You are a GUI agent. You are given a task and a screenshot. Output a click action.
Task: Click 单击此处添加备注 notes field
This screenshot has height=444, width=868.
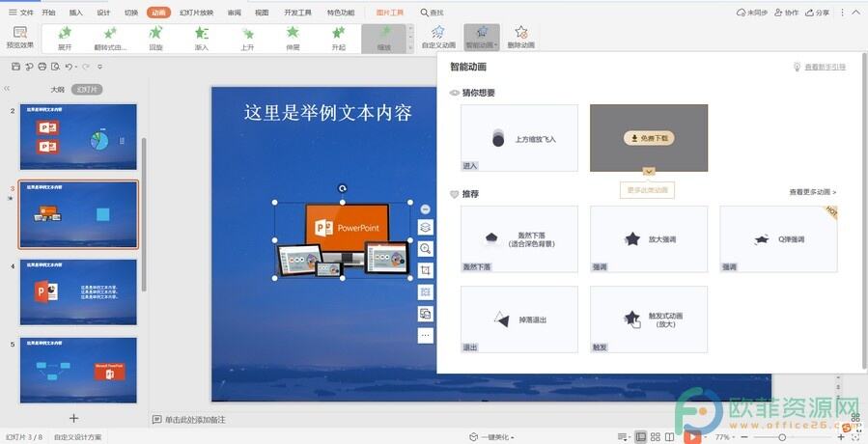(195, 420)
